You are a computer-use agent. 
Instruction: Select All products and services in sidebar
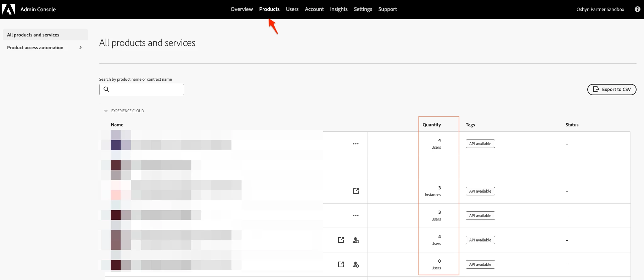[x=45, y=35]
